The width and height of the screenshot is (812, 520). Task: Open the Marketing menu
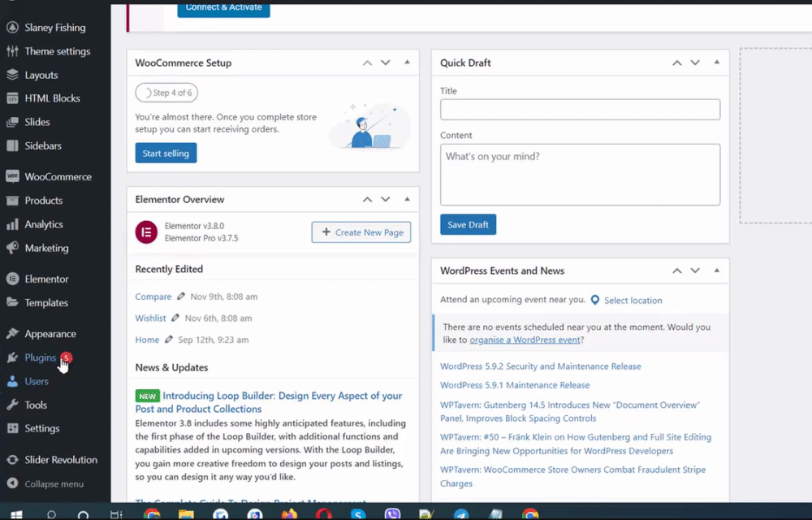(x=46, y=248)
